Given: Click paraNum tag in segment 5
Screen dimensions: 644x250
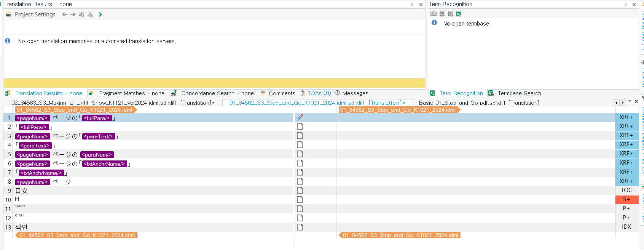Looking at the screenshot, I should coord(97,155).
